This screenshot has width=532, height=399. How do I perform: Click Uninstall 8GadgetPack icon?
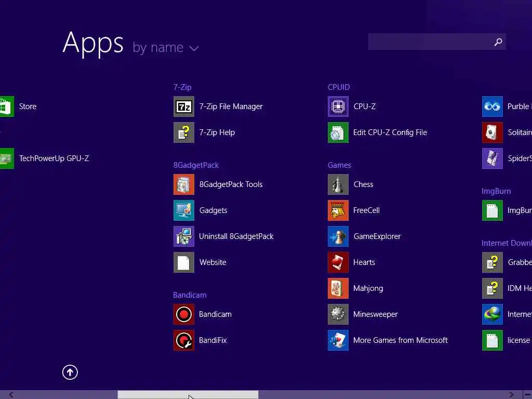[184, 236]
